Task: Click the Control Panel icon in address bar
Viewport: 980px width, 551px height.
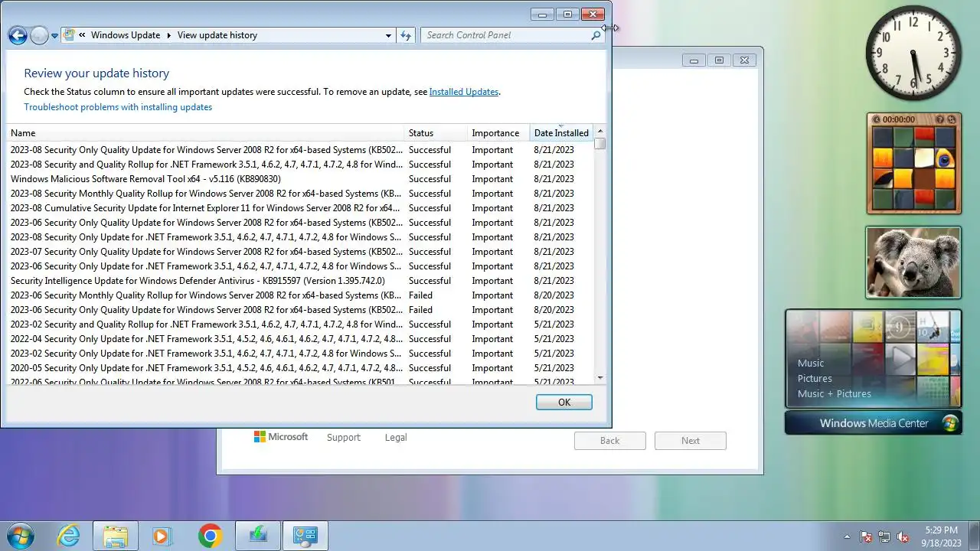Action: pyautogui.click(x=70, y=35)
